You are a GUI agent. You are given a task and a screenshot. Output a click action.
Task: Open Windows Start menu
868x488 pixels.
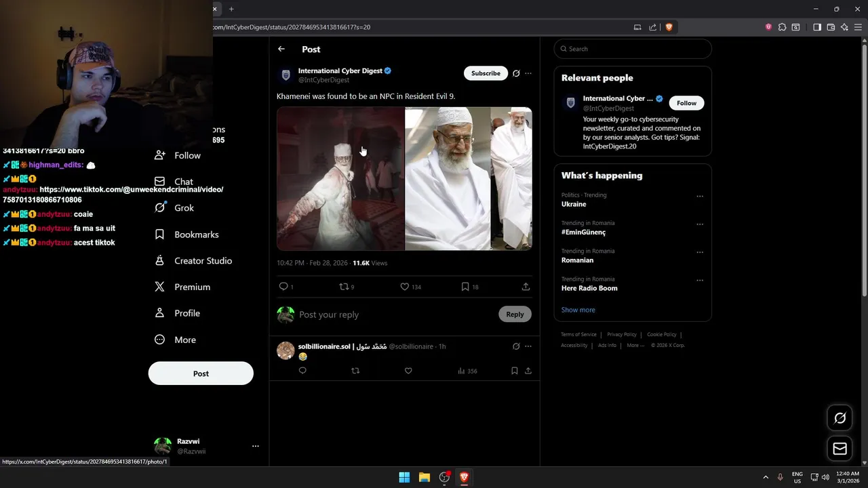[x=404, y=477]
